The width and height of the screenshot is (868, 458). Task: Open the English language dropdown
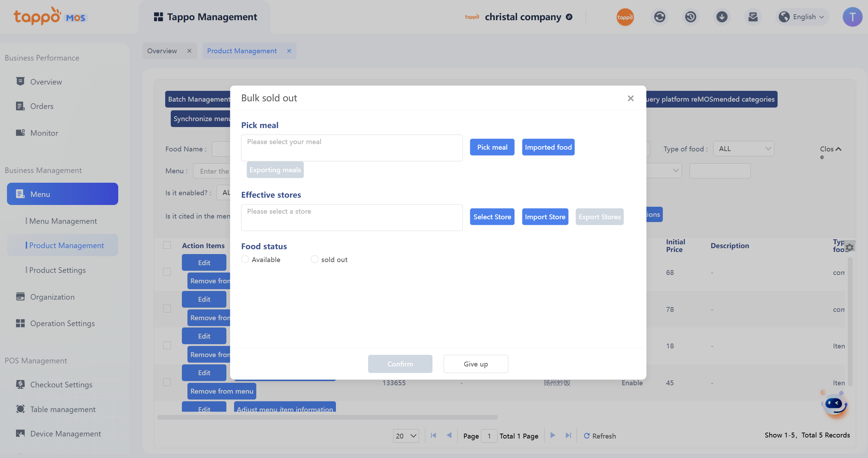(x=803, y=17)
